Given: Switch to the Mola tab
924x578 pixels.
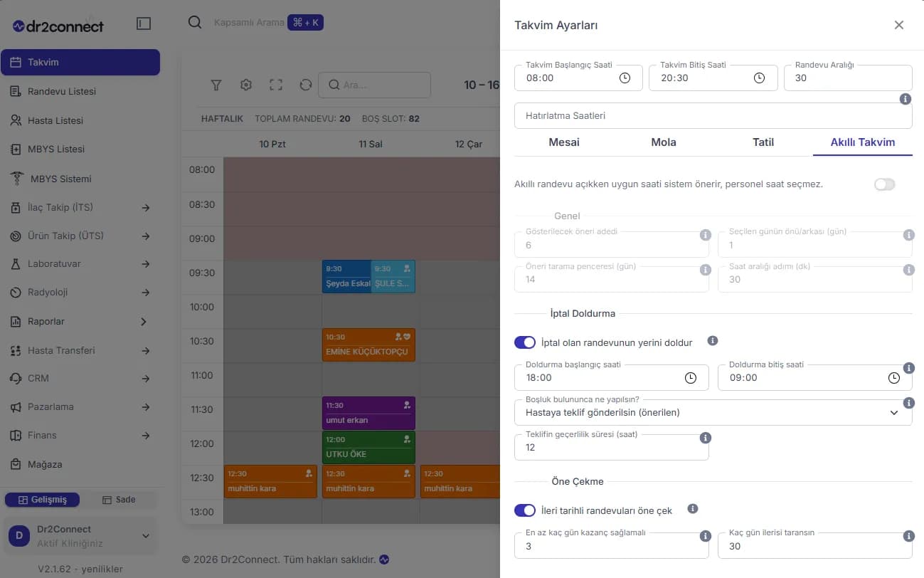Looking at the screenshot, I should 664,142.
